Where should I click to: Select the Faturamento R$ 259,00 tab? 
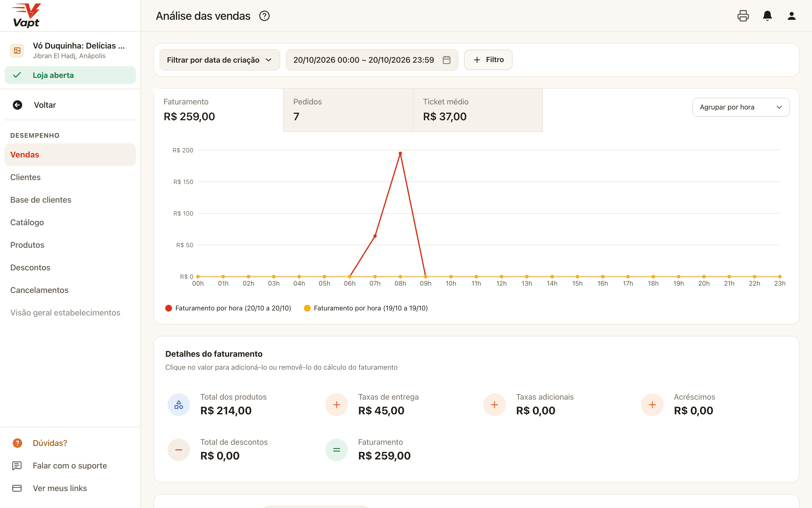(219, 110)
